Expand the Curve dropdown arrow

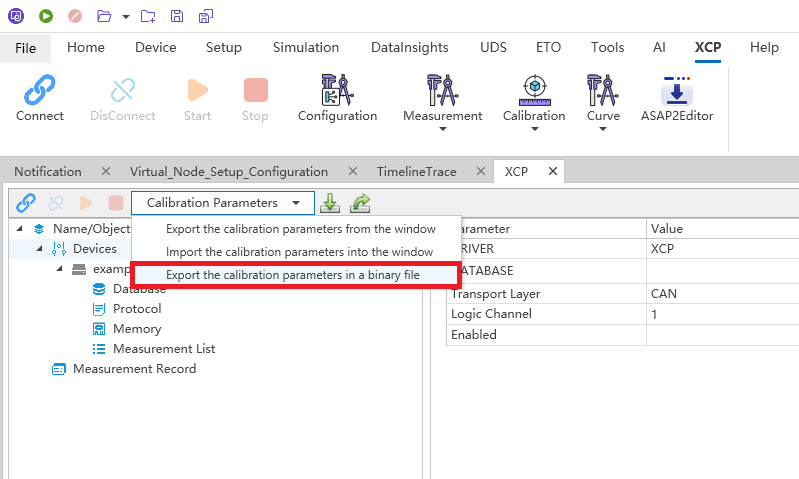tap(603, 129)
